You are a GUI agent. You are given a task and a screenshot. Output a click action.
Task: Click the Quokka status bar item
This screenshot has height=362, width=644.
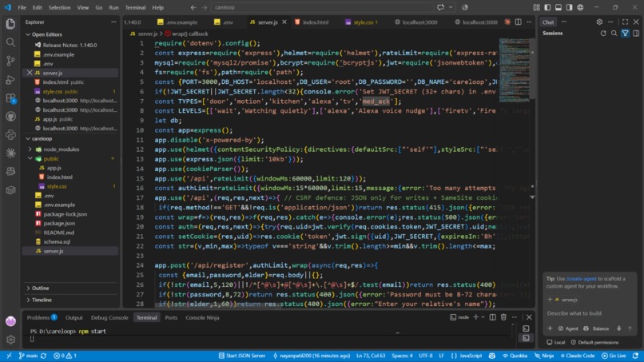tap(515, 356)
